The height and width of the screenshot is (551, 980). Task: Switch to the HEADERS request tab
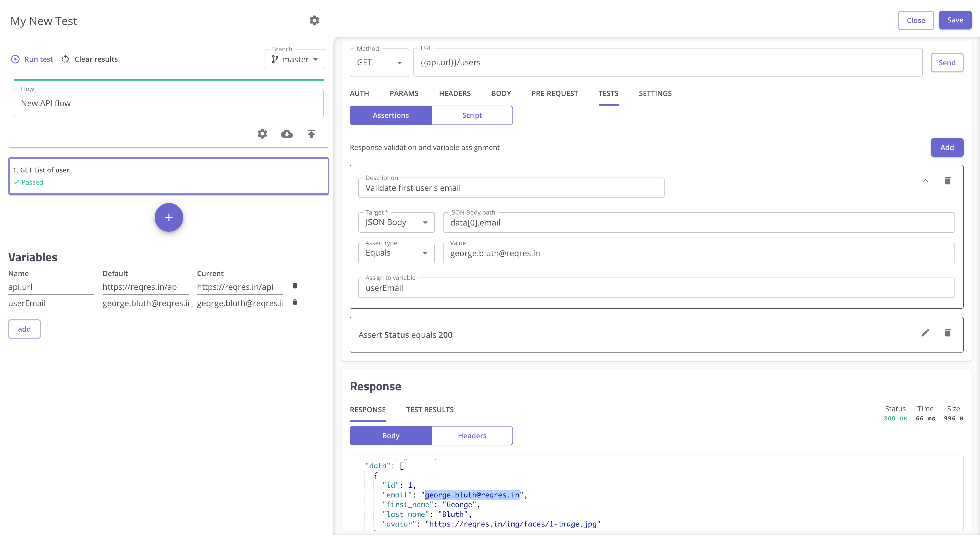[x=455, y=93]
